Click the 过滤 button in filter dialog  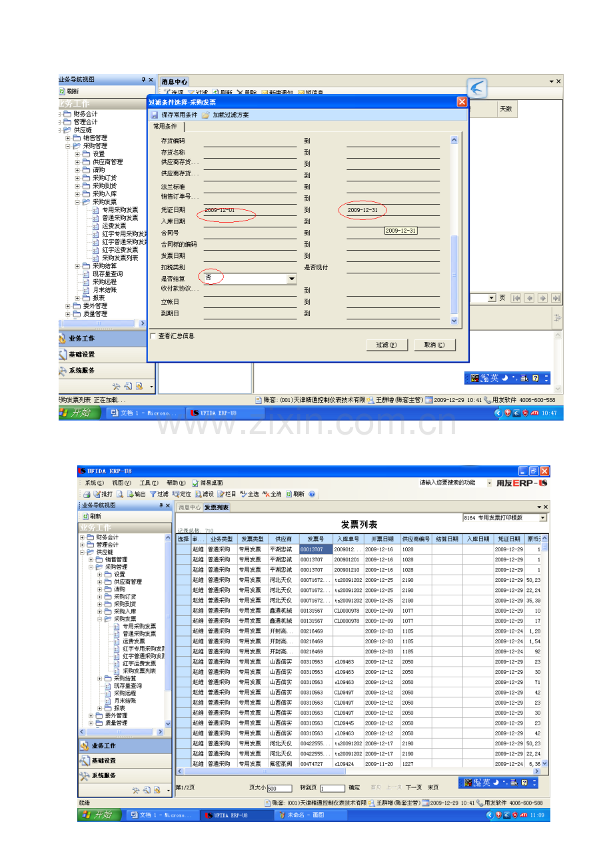click(x=386, y=345)
